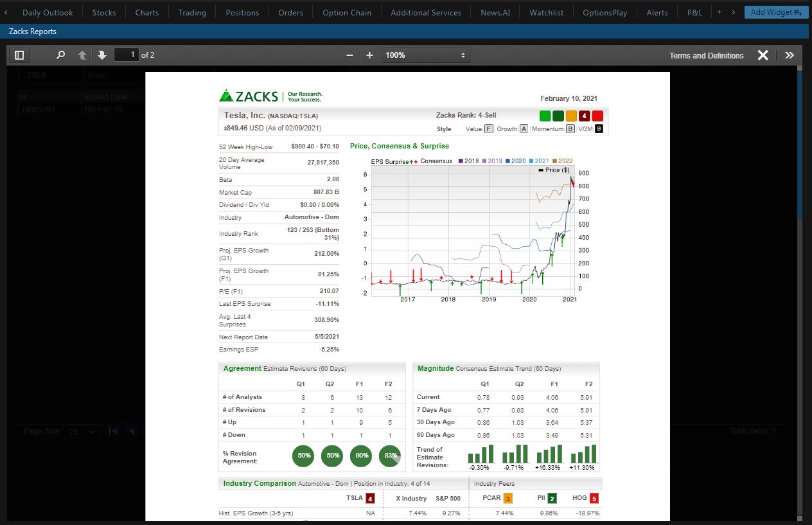This screenshot has height=525, width=812.
Task: Adjust zoom with the percentage stepper
Action: tap(464, 55)
